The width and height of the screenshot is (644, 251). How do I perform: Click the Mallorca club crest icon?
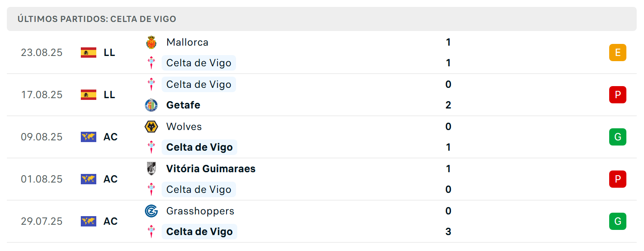[151, 42]
